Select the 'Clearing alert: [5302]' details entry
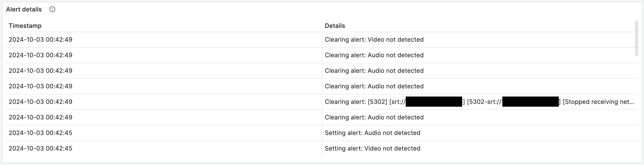644x165 pixels. coord(479,102)
